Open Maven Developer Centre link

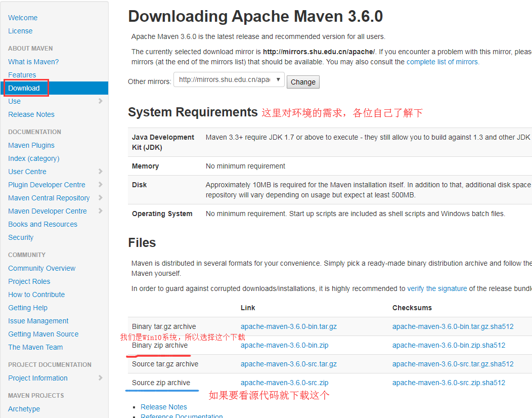coord(48,211)
